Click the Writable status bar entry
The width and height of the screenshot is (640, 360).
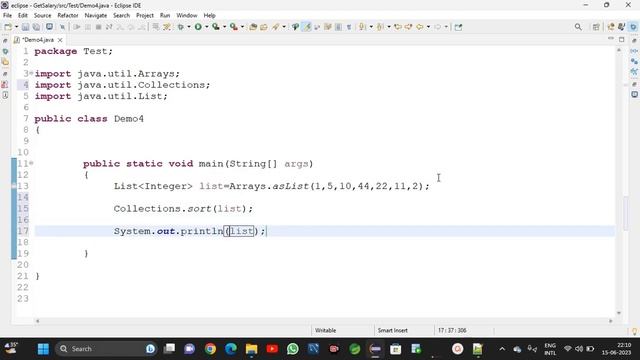(x=325, y=330)
